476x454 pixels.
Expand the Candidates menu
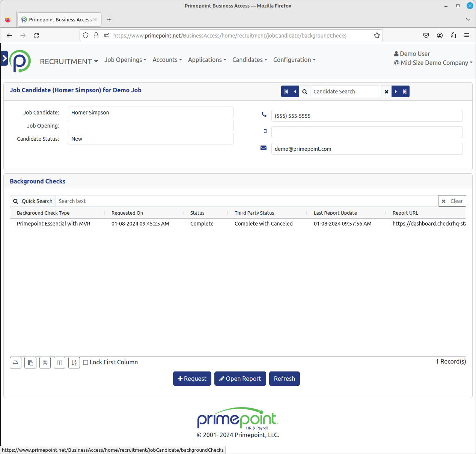point(250,60)
